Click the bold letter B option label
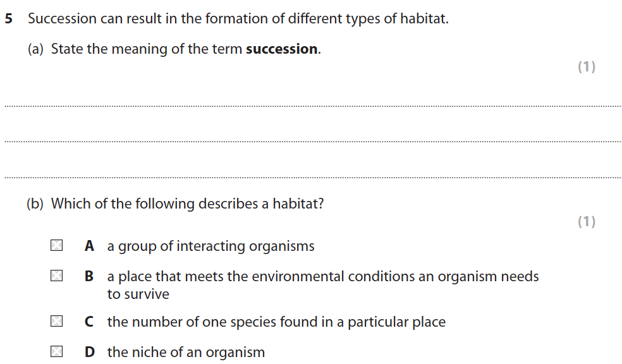Viewport: 622px width, 364px height. (89, 277)
